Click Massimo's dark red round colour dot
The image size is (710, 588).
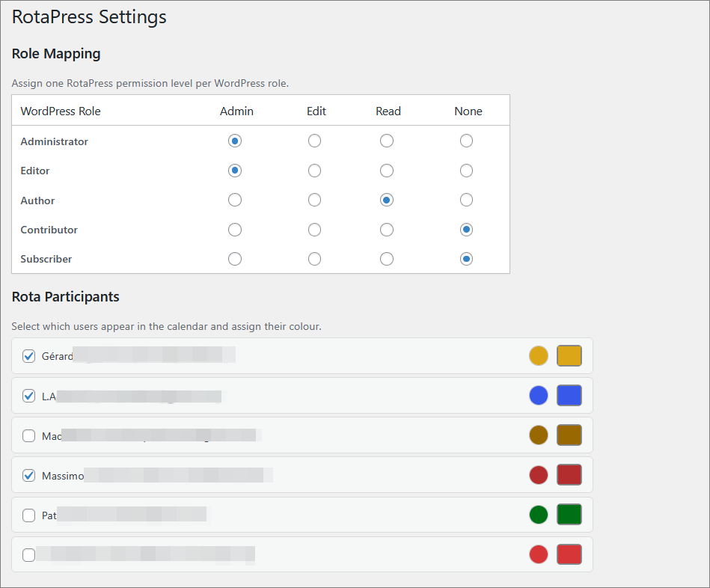point(539,475)
